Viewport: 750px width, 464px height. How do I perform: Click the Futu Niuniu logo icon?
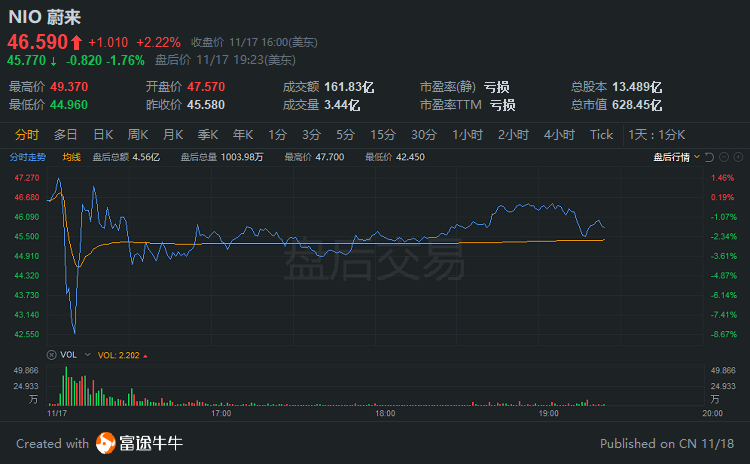pyautogui.click(x=105, y=443)
